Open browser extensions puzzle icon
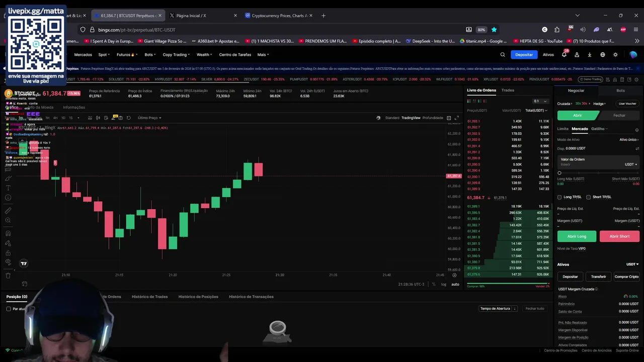Screen dimensions: 644x362 557,30
